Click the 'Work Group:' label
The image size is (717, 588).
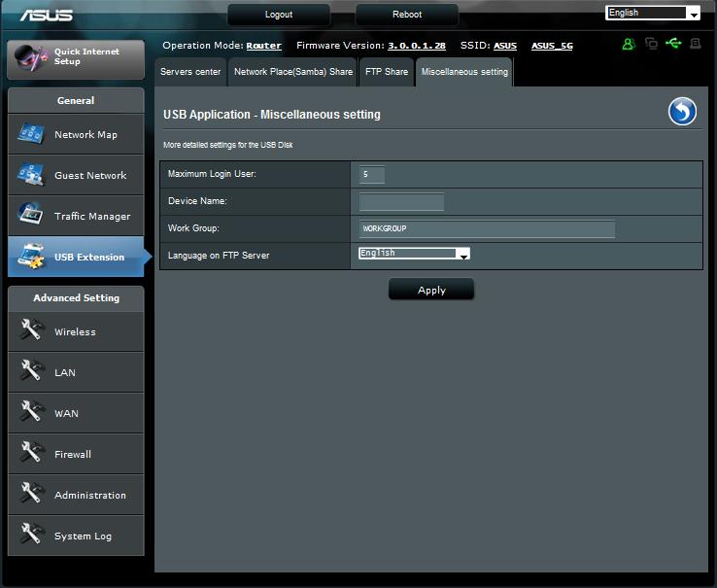[x=193, y=227]
